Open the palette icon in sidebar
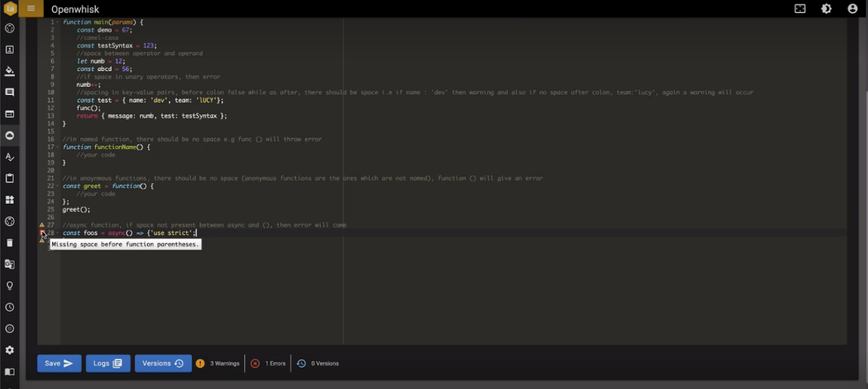868x389 pixels. [x=9, y=28]
